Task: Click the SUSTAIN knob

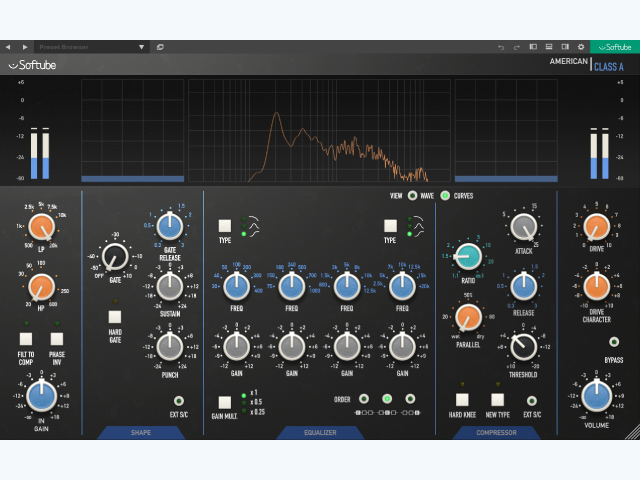Action: tap(170, 287)
